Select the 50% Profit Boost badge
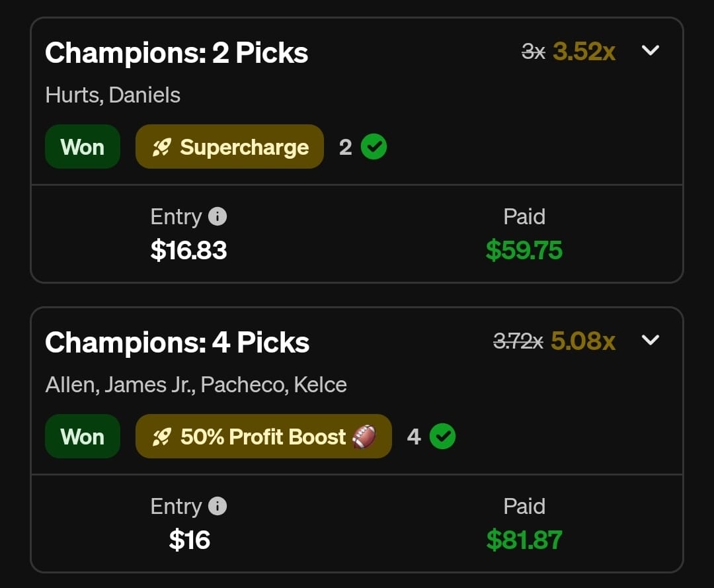 pos(263,437)
